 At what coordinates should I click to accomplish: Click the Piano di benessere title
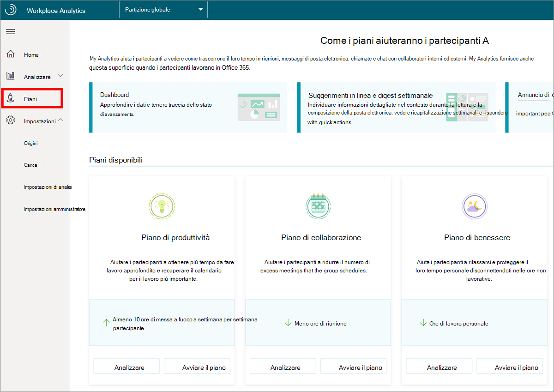pos(477,237)
